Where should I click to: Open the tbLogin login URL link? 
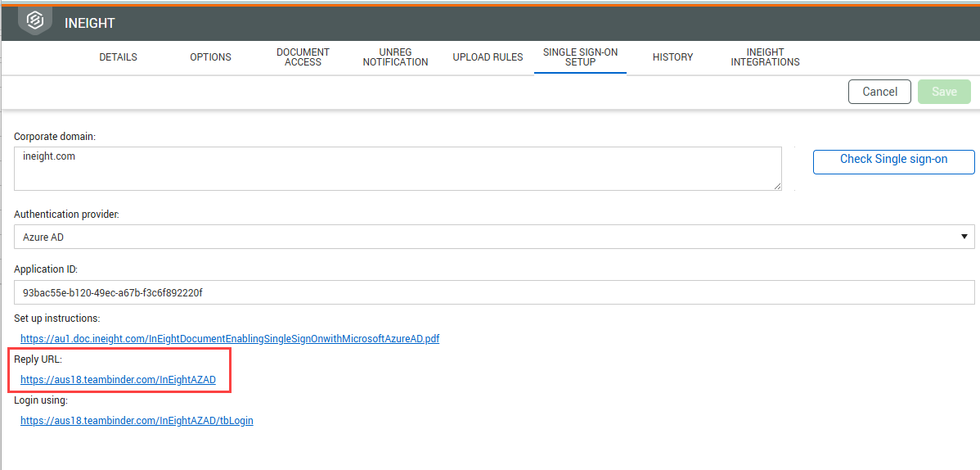(137, 421)
